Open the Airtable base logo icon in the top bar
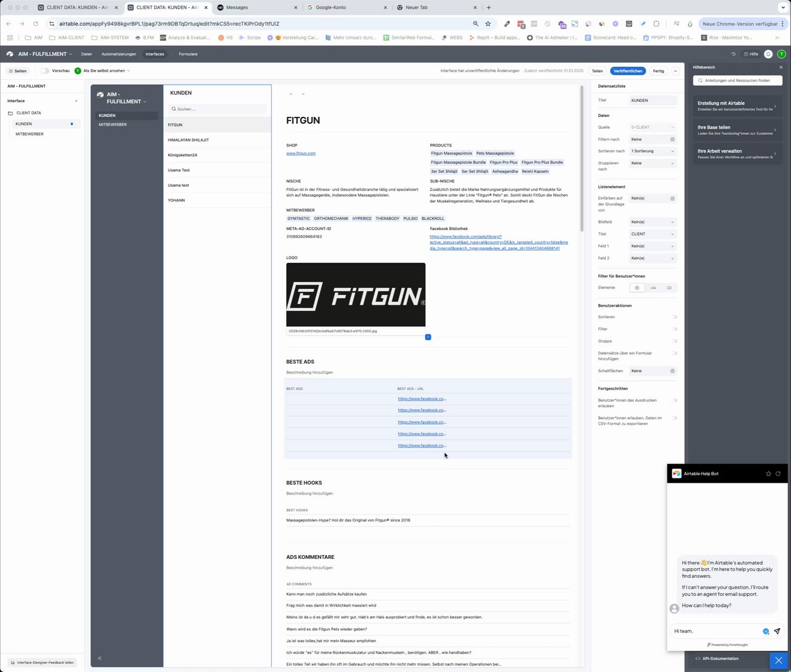791x672 pixels. pos(10,54)
